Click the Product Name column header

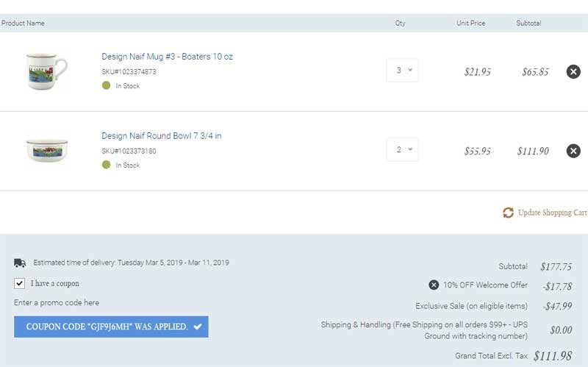[23, 24]
